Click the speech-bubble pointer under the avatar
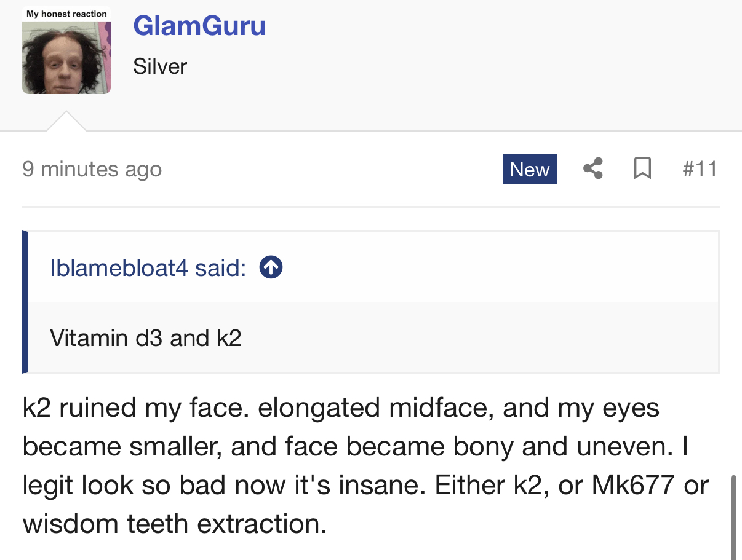This screenshot has width=742, height=560. 66,122
